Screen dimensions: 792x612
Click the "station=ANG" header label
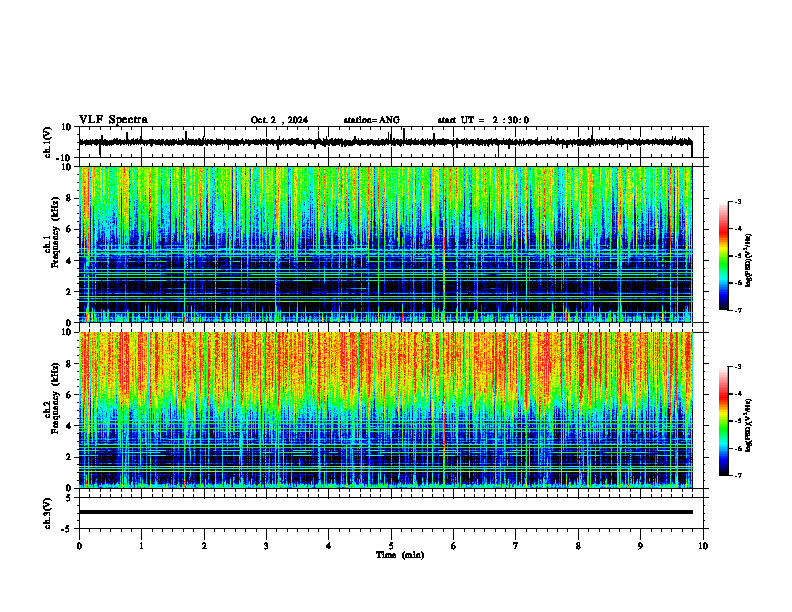(x=371, y=120)
